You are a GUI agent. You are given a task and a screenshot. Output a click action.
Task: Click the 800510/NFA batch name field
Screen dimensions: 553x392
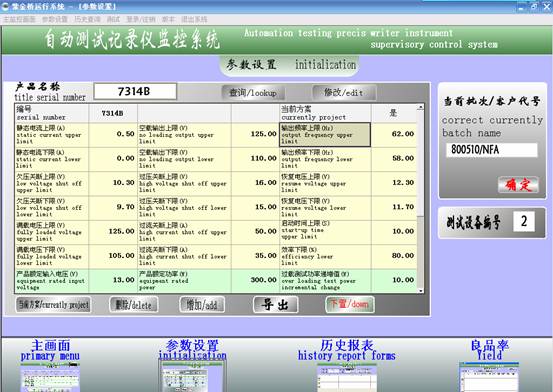coord(492,150)
